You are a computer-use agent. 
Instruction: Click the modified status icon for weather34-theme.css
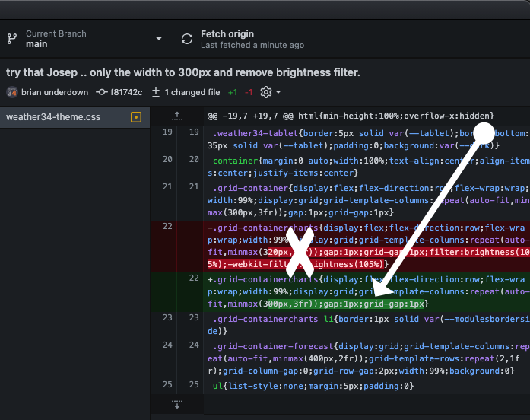pyautogui.click(x=136, y=117)
